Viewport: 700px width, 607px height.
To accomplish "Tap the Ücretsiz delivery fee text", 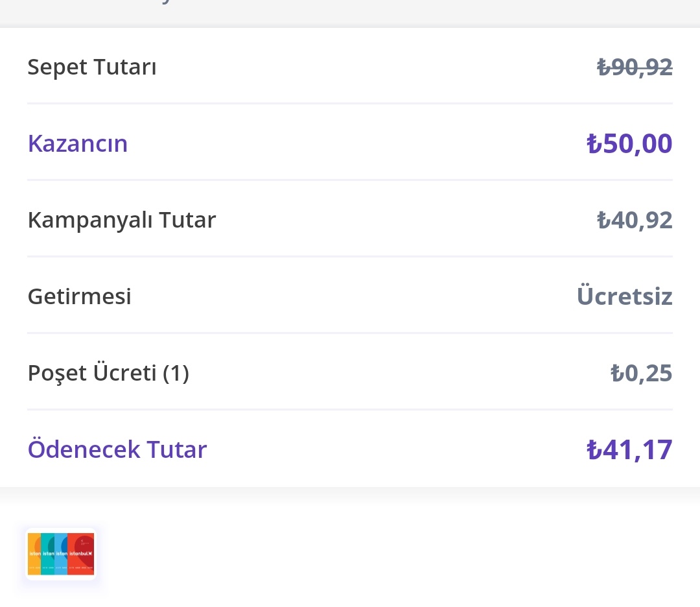I will point(625,295).
